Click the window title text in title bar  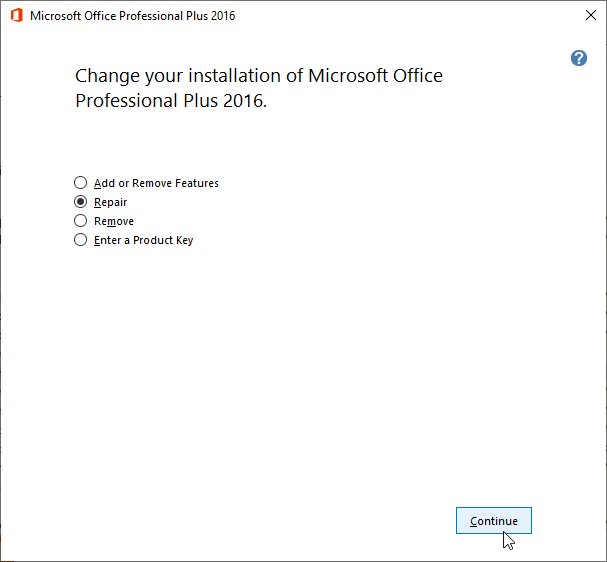133,16
